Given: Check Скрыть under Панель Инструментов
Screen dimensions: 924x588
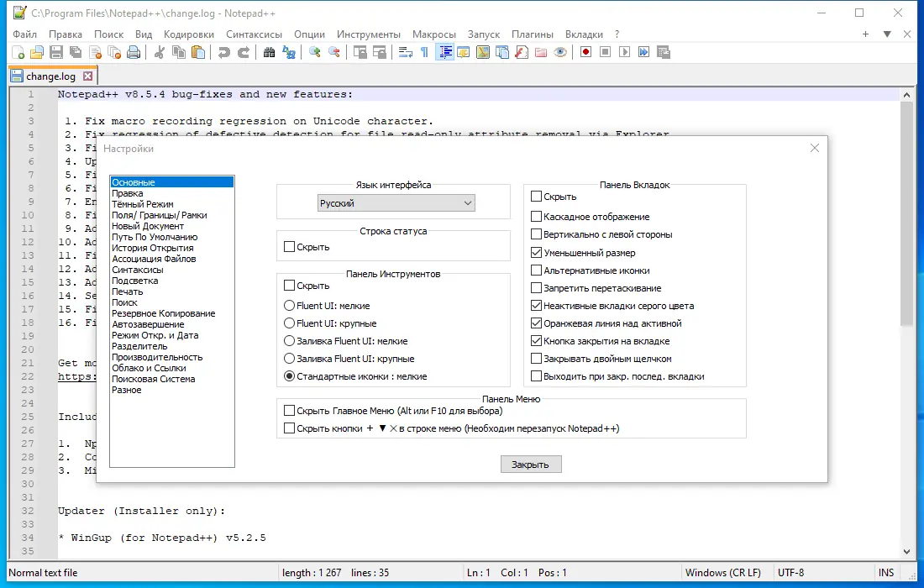Looking at the screenshot, I should (289, 286).
